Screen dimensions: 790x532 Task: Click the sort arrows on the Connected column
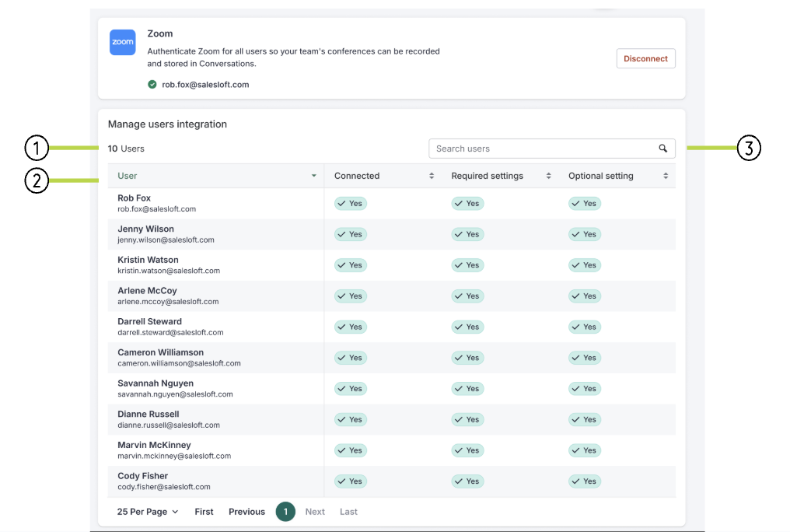pyautogui.click(x=432, y=175)
